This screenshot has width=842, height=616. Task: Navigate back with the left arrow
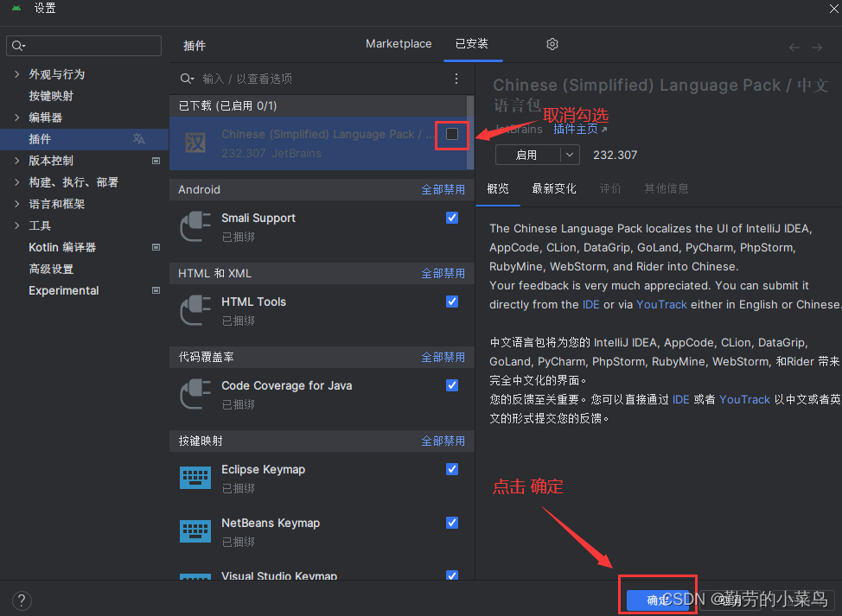794,48
